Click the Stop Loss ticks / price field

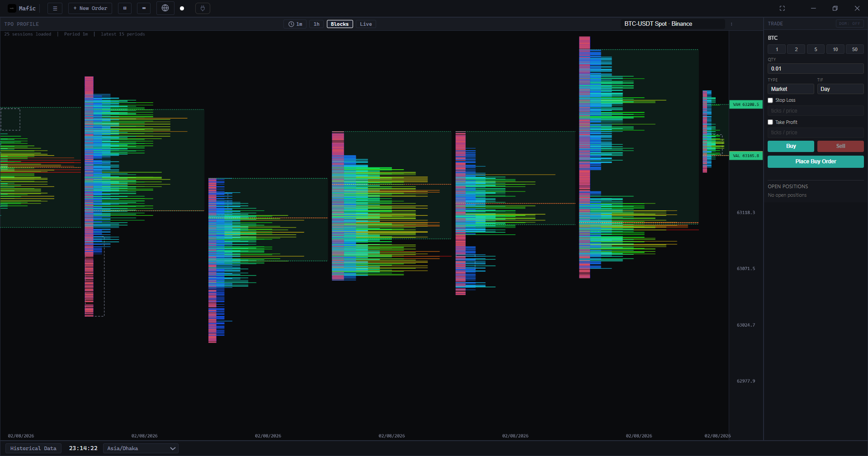[816, 111]
